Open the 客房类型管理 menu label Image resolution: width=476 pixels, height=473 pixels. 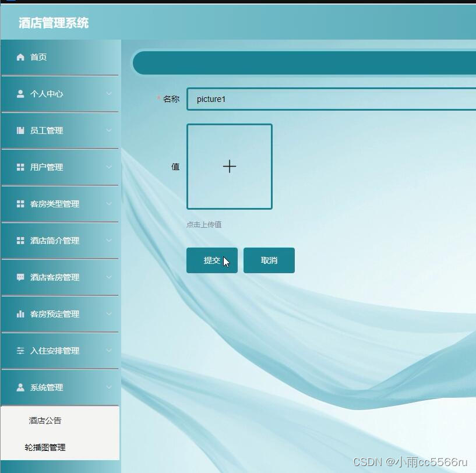pyautogui.click(x=55, y=204)
